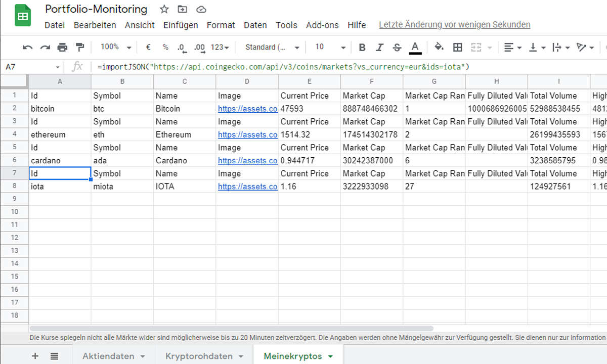Open the Hilfe menu
The width and height of the screenshot is (607, 364).
tap(357, 25)
